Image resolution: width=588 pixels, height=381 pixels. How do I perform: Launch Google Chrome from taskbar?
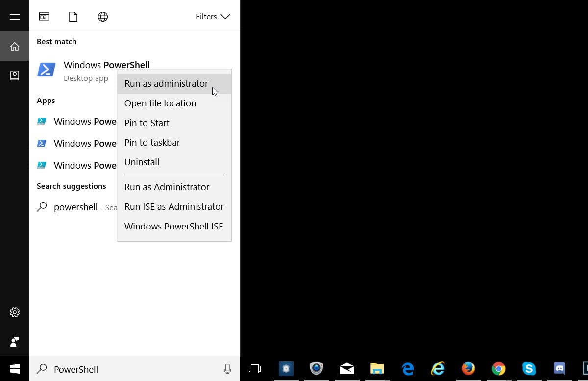pos(499,369)
